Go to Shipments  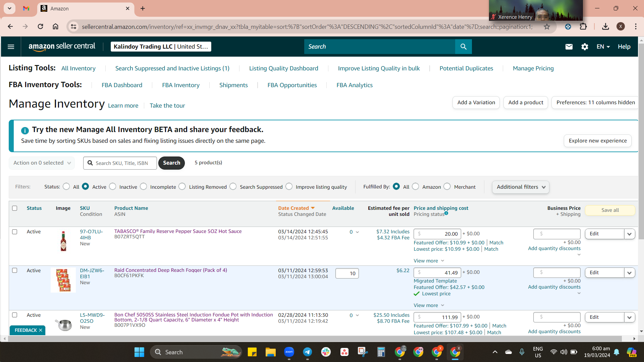click(233, 85)
